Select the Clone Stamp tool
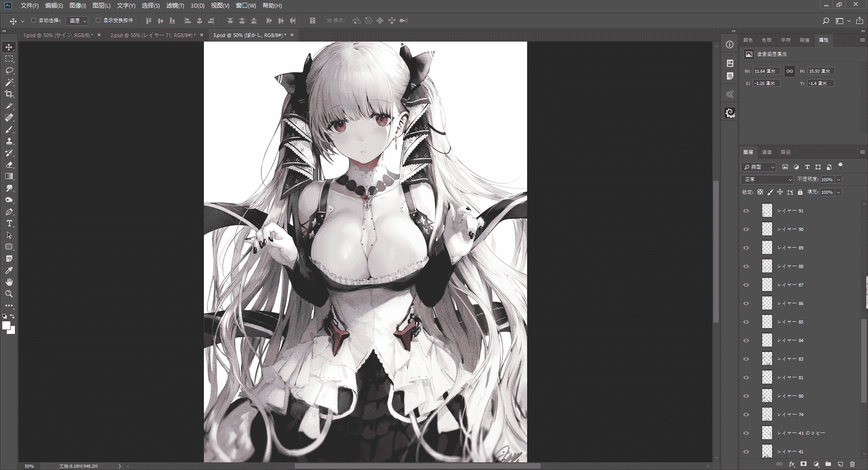868x470 pixels. pyautogui.click(x=9, y=141)
